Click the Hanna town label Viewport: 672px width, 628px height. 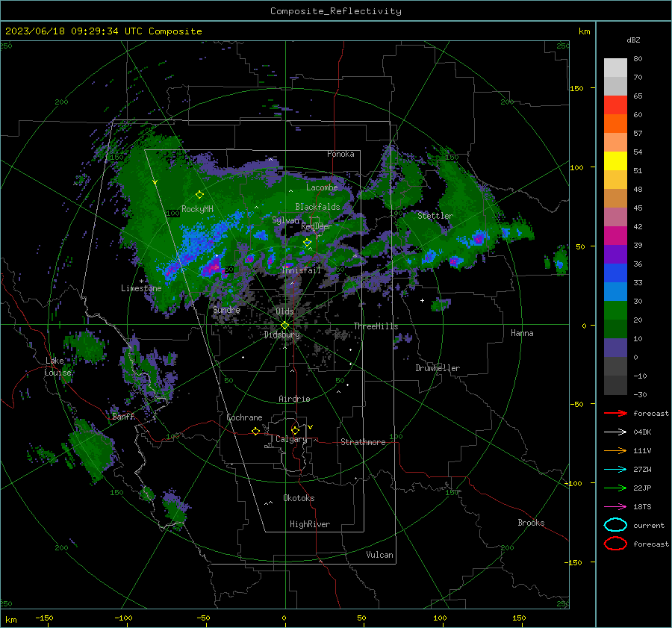[522, 333]
